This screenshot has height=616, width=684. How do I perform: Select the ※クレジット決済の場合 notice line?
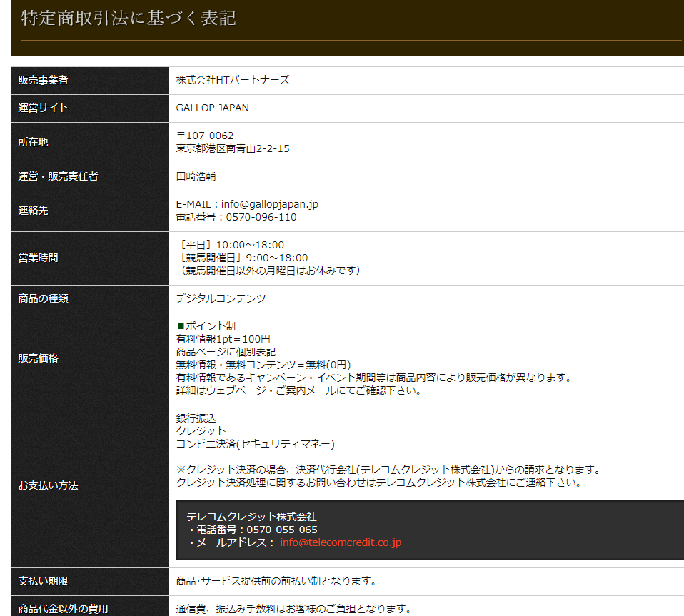388,470
